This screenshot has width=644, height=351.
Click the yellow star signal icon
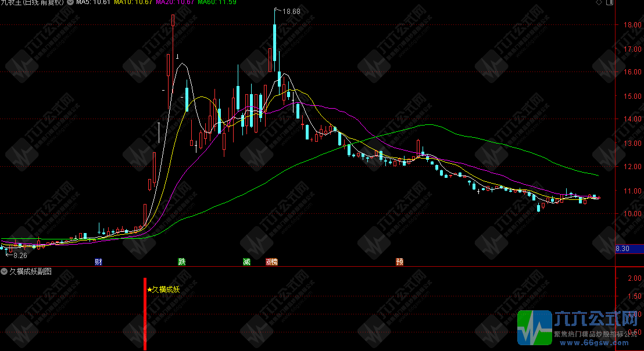point(149,289)
